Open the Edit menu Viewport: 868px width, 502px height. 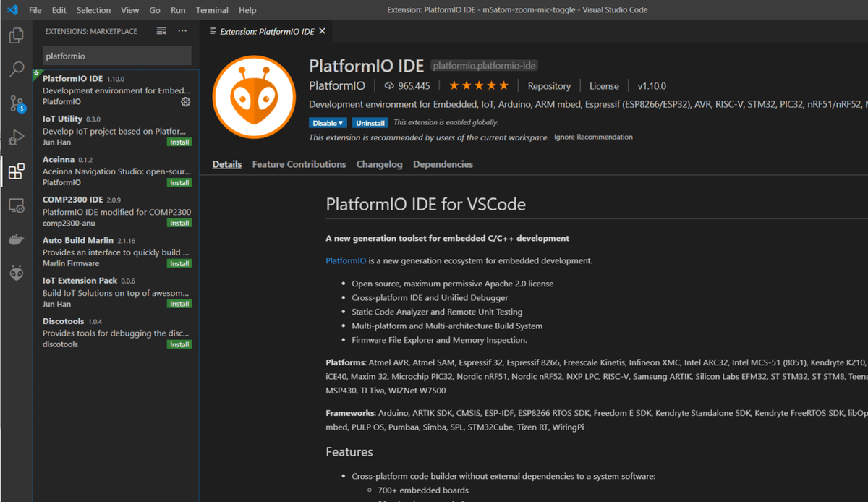(59, 10)
